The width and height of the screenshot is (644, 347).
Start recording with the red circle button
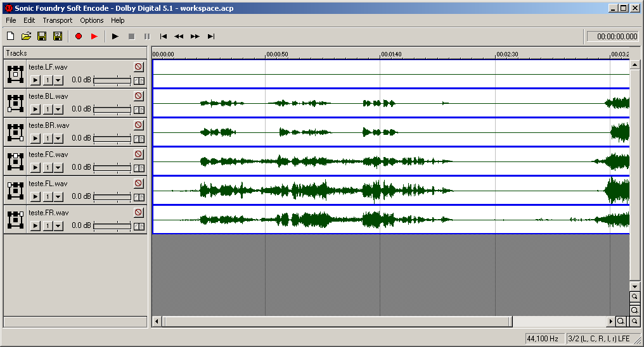tap(79, 37)
